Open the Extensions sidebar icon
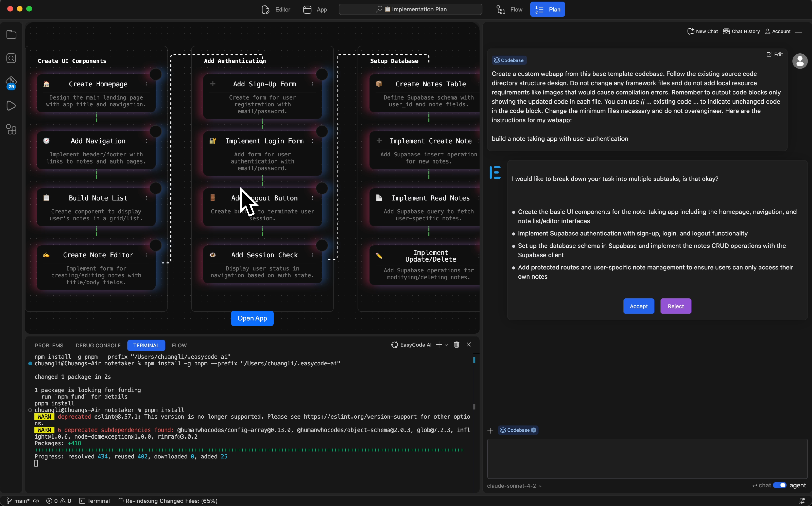The height and width of the screenshot is (506, 812). 11,130
